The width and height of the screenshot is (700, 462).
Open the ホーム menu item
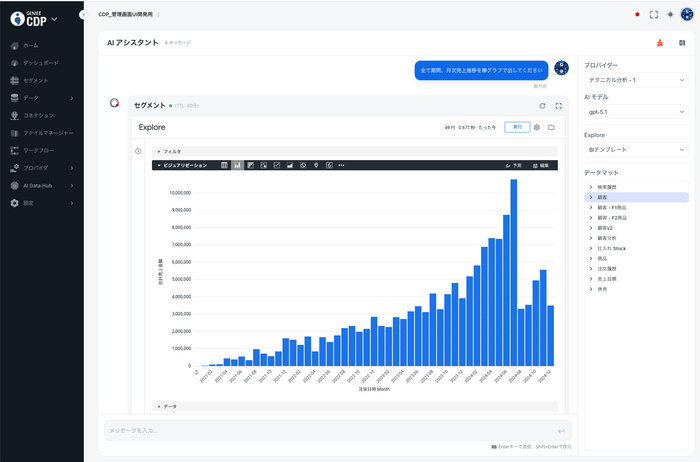click(x=31, y=46)
